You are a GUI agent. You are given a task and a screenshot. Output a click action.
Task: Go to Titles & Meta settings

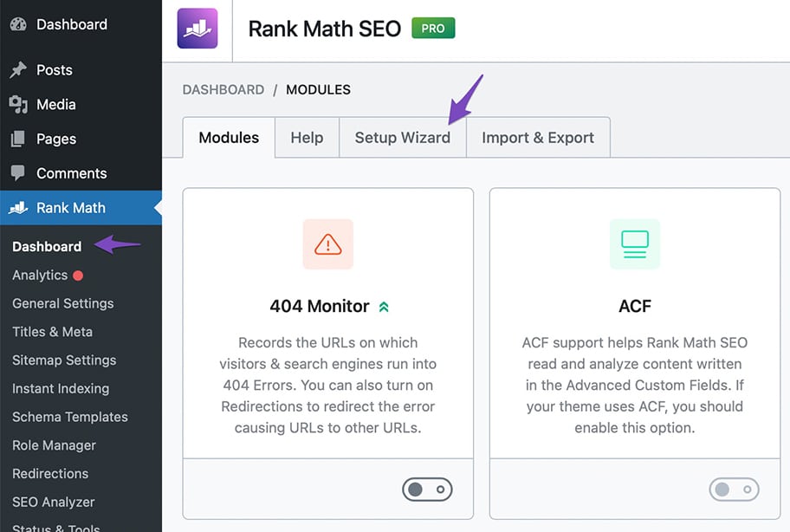tap(52, 332)
